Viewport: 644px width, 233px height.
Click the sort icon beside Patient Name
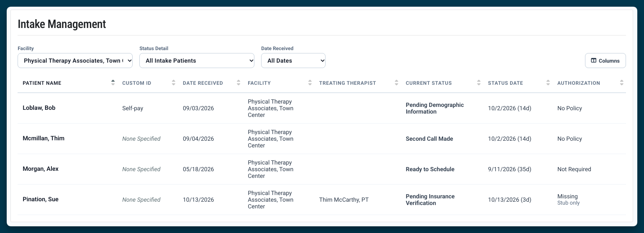113,83
